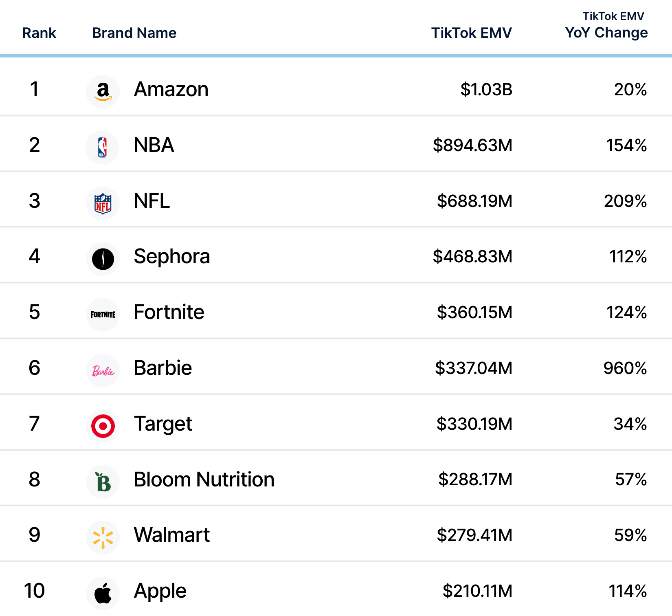
Task: Select the Amazon brand name
Action: click(x=171, y=89)
